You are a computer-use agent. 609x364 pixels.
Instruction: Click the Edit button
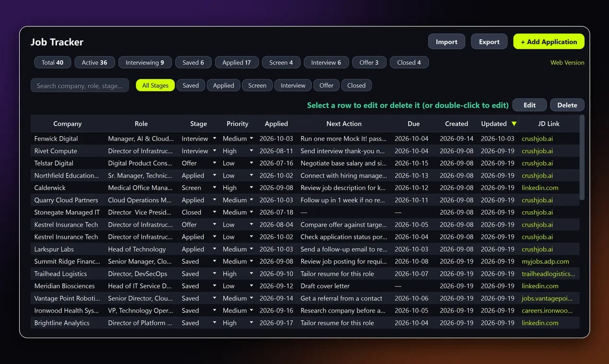tap(529, 105)
